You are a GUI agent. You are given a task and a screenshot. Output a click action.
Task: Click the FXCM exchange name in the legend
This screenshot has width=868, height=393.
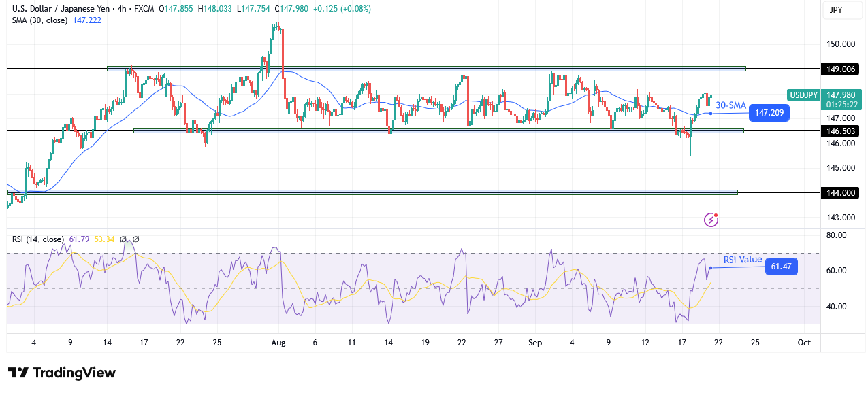(x=144, y=9)
